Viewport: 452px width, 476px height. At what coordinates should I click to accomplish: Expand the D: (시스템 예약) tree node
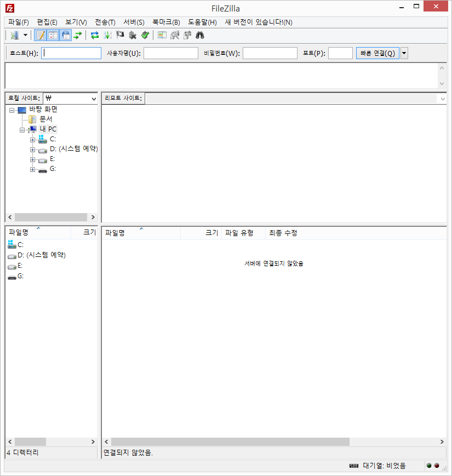tap(32, 150)
